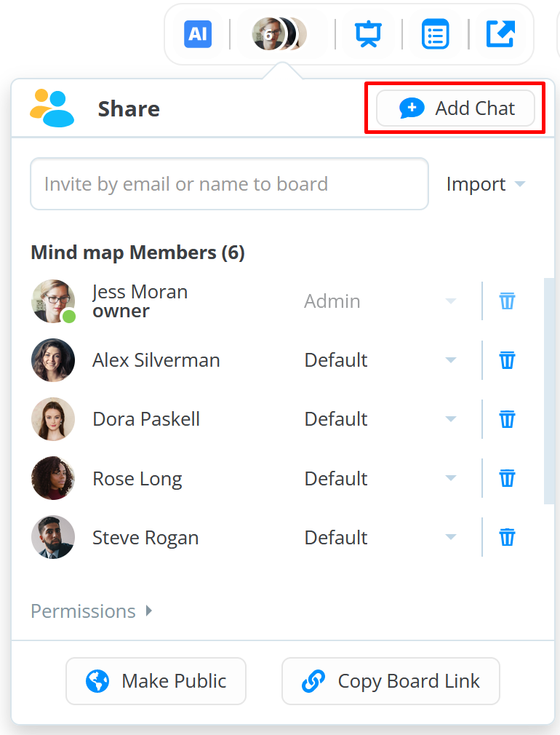Remove Rose Long using trash icon
560x735 pixels.
pos(507,478)
